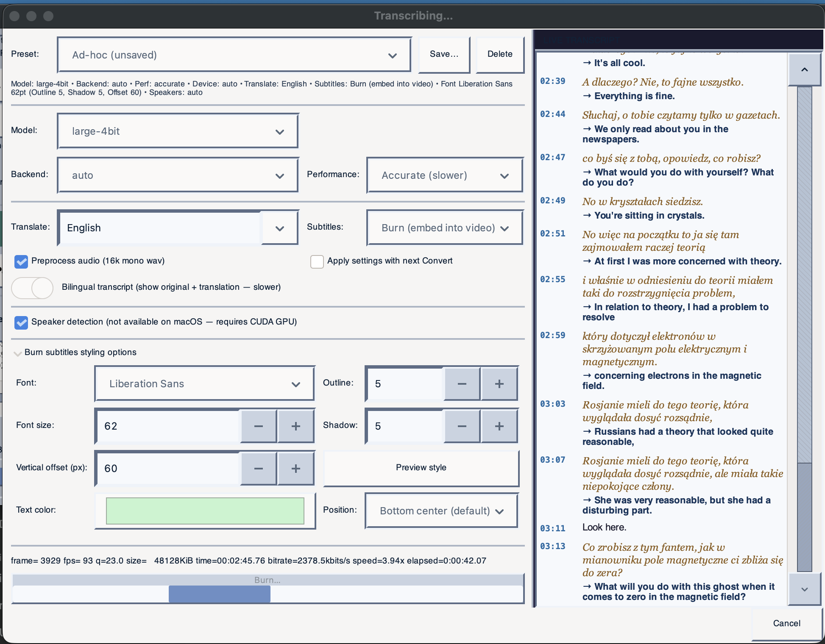Open the Preset dropdown

[x=234, y=55]
